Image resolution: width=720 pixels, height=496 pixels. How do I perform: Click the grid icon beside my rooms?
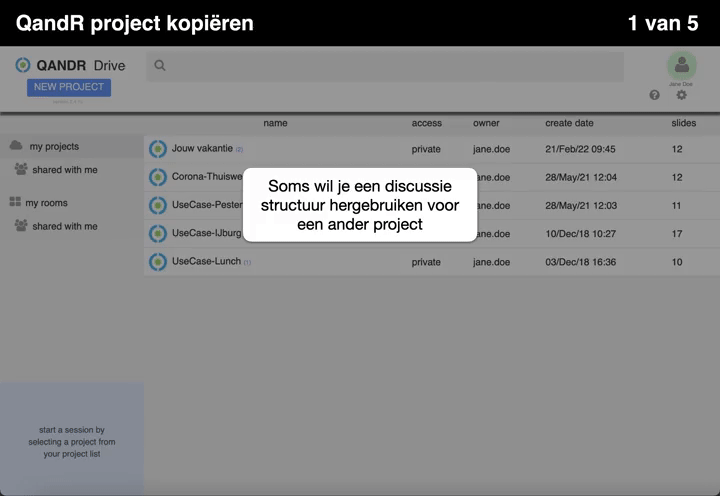[x=15, y=202]
